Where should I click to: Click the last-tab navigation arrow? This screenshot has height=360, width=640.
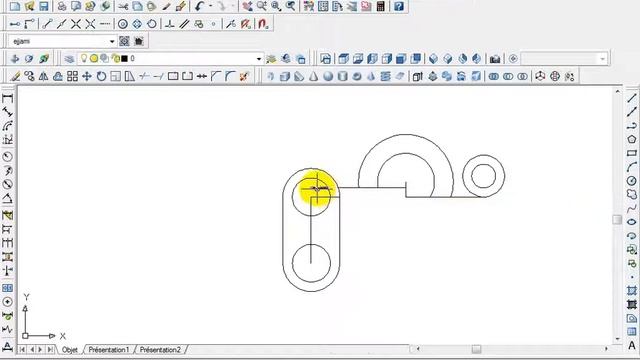49,350
